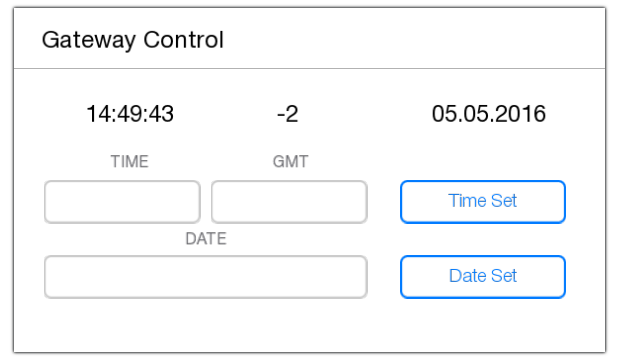
Task: Focus the GMT input field
Action: (x=289, y=202)
